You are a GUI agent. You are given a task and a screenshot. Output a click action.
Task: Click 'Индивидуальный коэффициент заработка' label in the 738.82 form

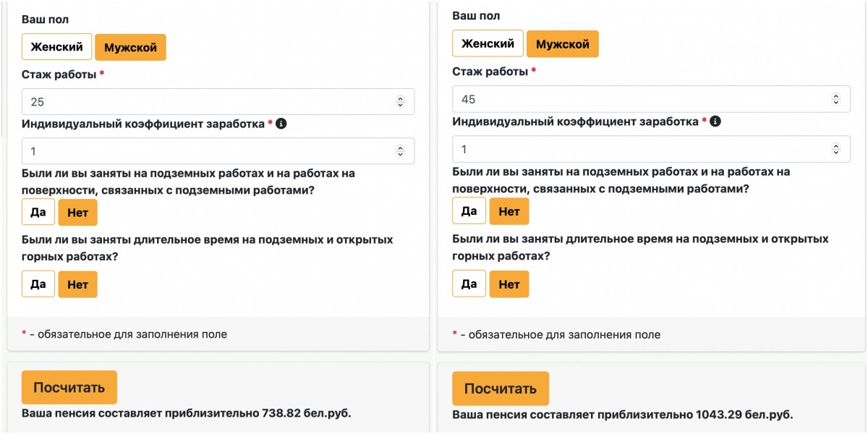pos(143,124)
